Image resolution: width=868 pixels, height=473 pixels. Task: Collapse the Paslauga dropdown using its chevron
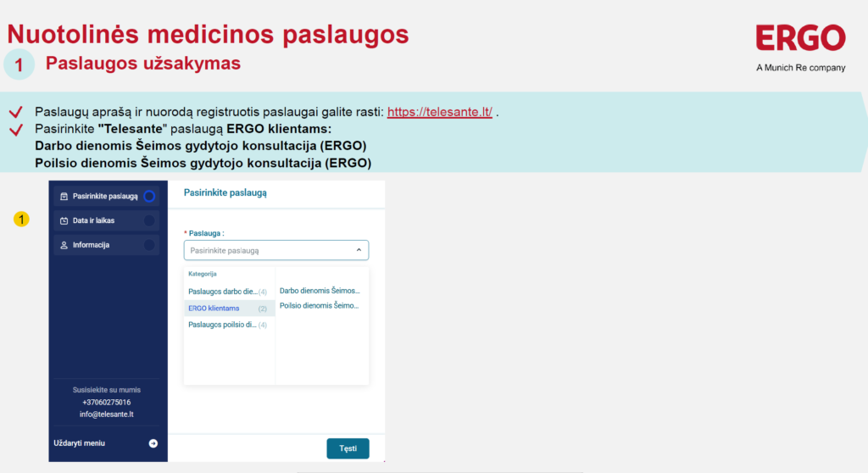click(x=359, y=251)
